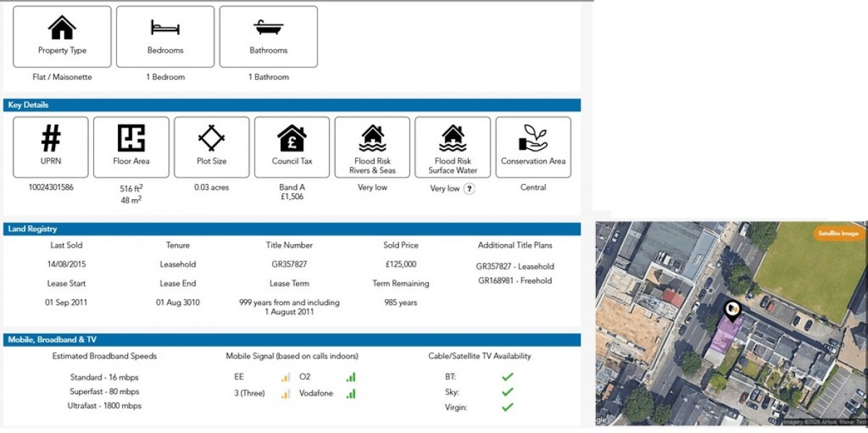Click the Conservation Area plant icon

pyautogui.click(x=533, y=138)
